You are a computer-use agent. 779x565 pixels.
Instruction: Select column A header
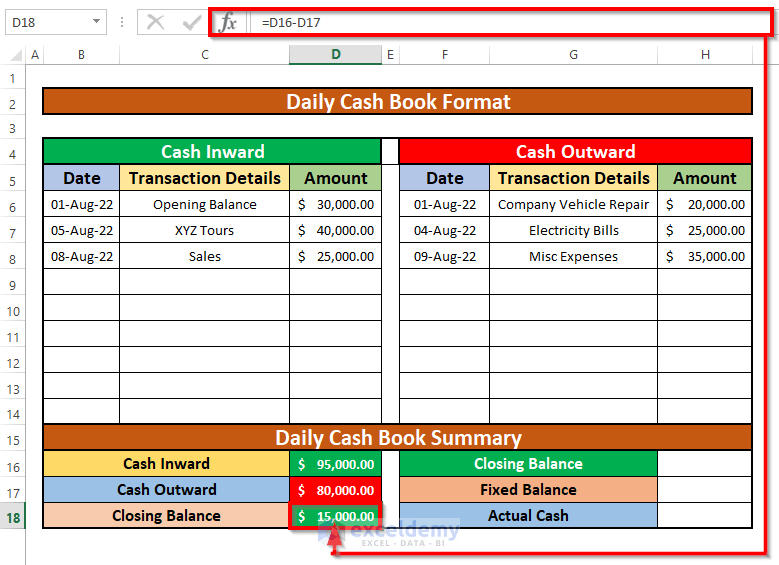(35, 55)
